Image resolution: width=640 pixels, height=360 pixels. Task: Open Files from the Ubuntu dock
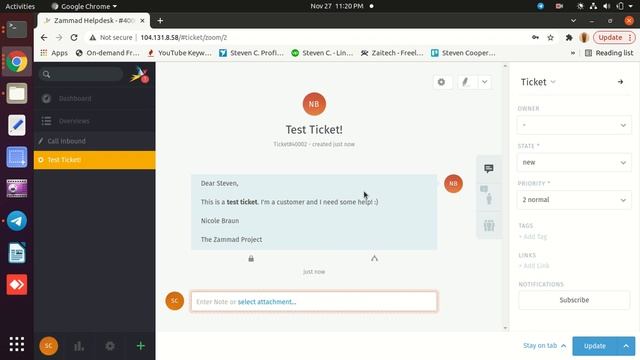(17, 93)
